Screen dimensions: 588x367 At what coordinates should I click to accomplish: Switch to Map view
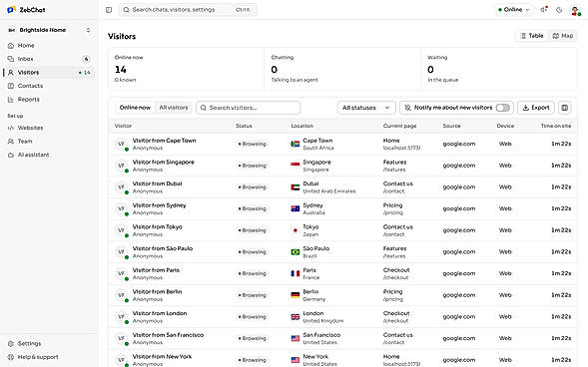click(562, 36)
